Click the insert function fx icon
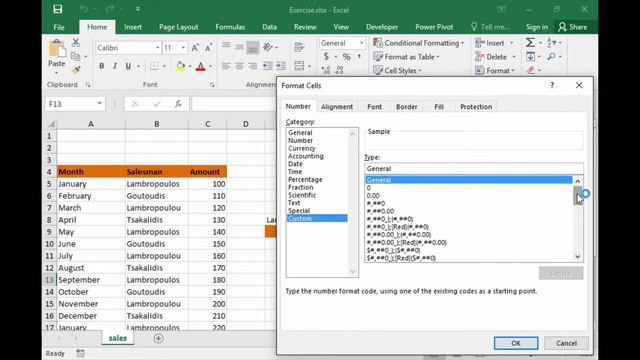Viewport: 640px width, 360px height. tap(178, 104)
